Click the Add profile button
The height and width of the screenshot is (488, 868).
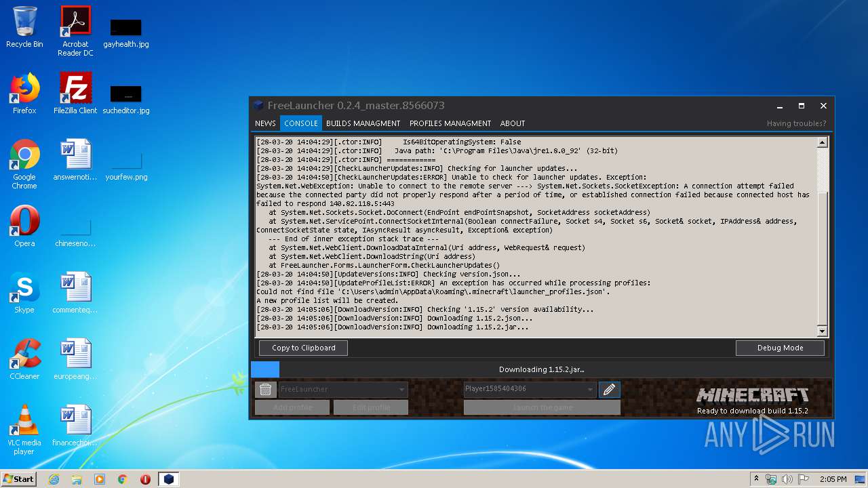(x=292, y=407)
